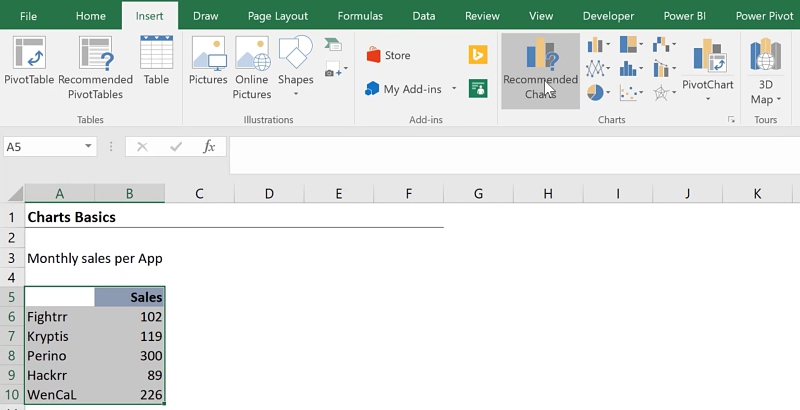Viewport: 800px width, 410px height.
Task: Open the Charts dialog launcher
Action: click(731, 120)
